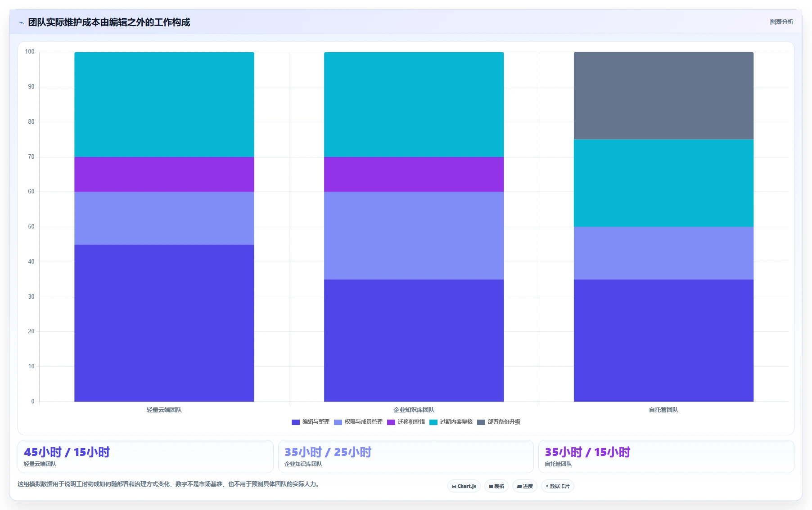
Task: Toggle 过期内容复核 legend series
Action: click(x=451, y=422)
